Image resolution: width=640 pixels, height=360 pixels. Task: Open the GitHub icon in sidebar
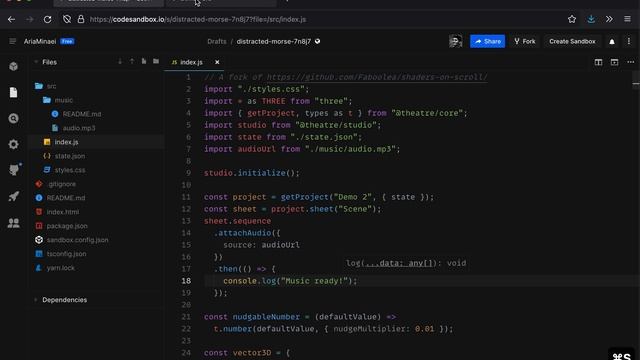(14, 170)
